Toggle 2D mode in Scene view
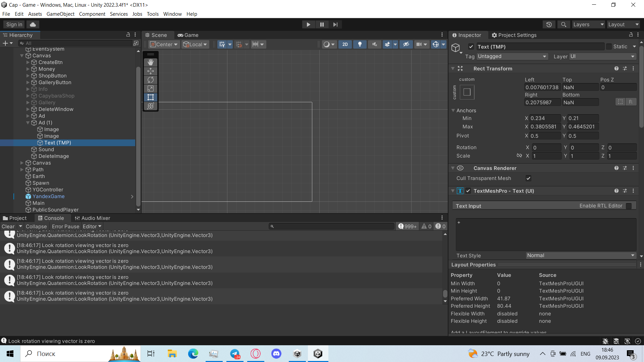This screenshot has width=644, height=362. pos(345,44)
